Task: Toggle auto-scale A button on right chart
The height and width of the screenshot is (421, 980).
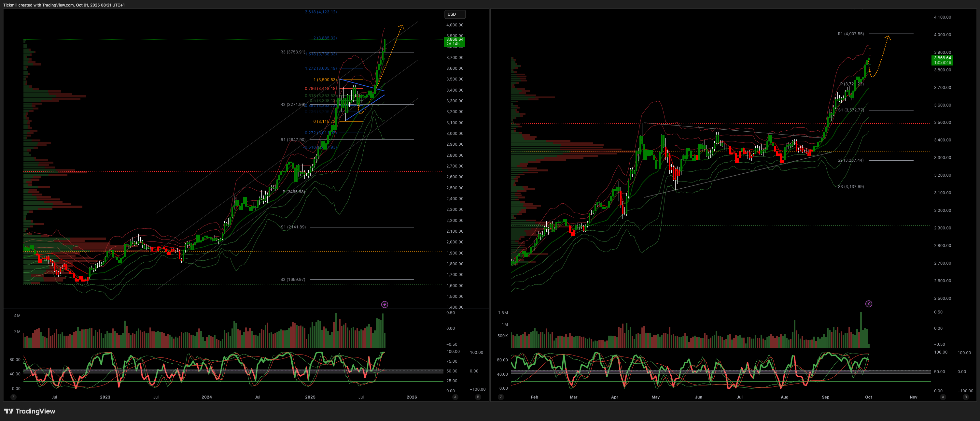Action: 943,397
